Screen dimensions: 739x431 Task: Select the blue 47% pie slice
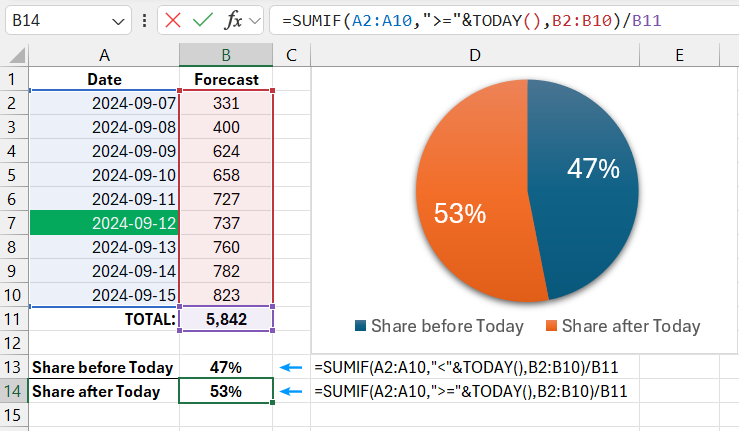585,180
